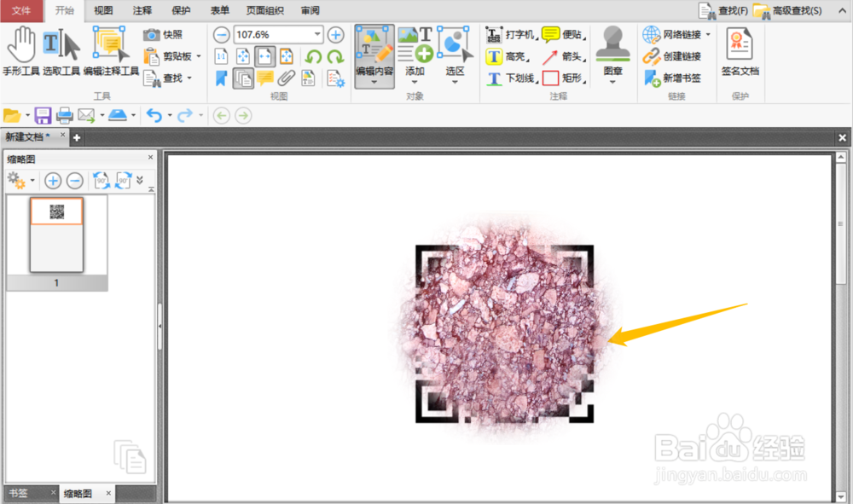
Task: Click the zoom out minus button
Action: coord(221,35)
